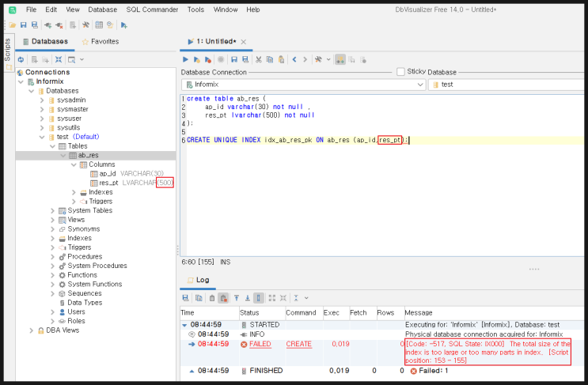588x385 pixels.
Task: Select the Data Types tree item
Action: click(85, 303)
